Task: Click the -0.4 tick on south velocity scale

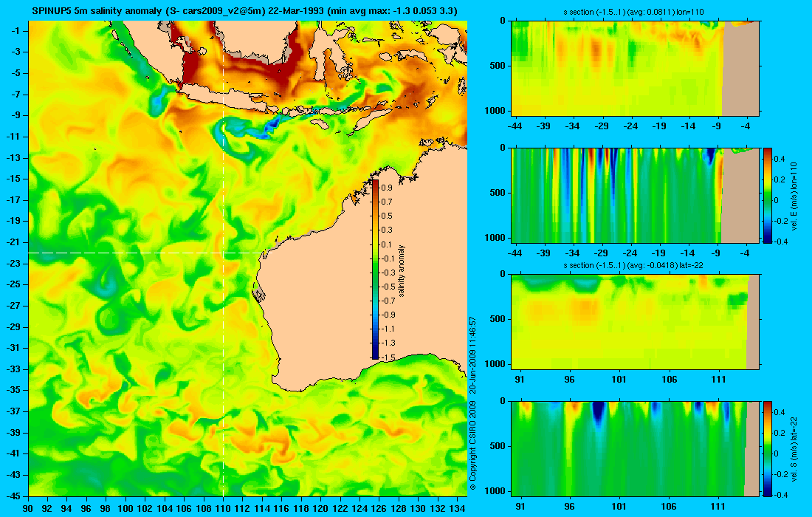Action: (780, 495)
